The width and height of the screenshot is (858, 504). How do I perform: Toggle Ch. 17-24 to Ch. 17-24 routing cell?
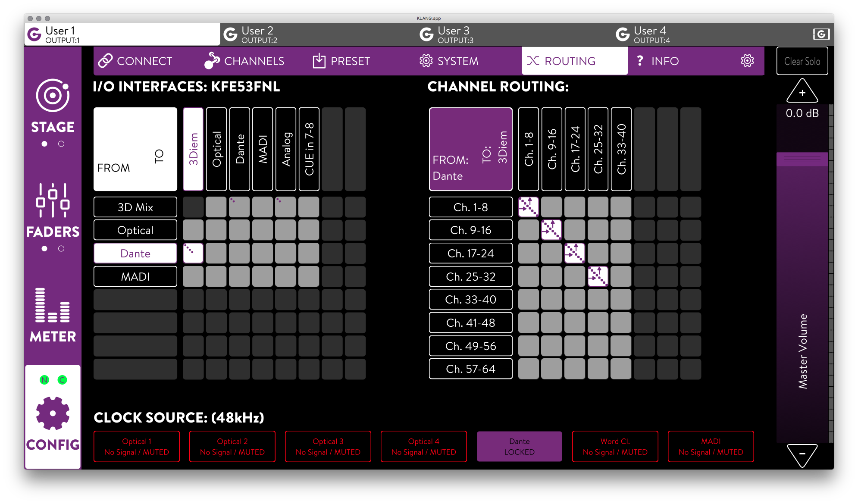tap(575, 254)
